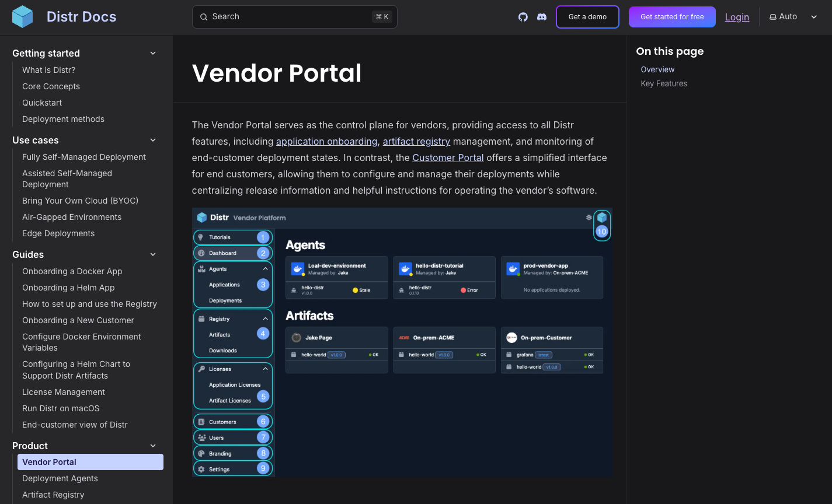832x504 pixels.
Task: Jump to Key Features section
Action: tap(664, 83)
